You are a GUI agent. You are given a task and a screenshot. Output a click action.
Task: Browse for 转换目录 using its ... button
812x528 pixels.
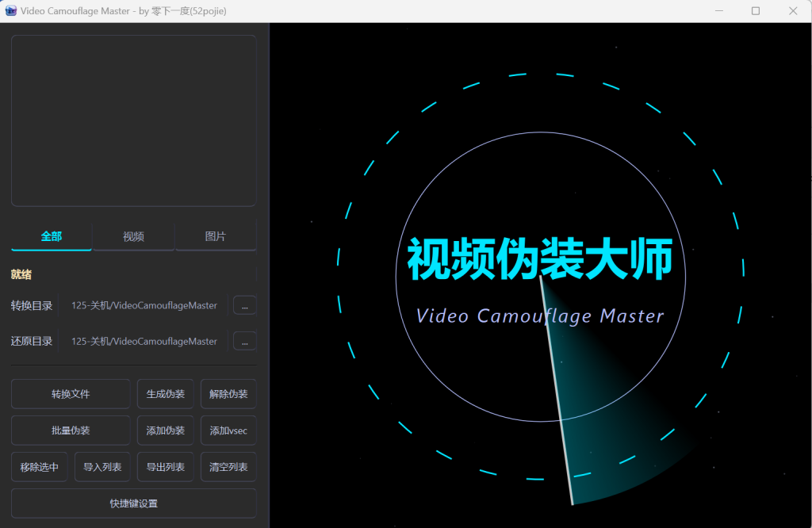click(x=244, y=305)
